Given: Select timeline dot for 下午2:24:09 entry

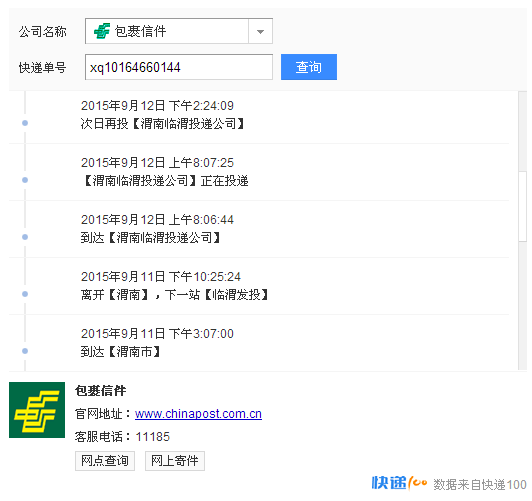Looking at the screenshot, I should tap(25, 123).
